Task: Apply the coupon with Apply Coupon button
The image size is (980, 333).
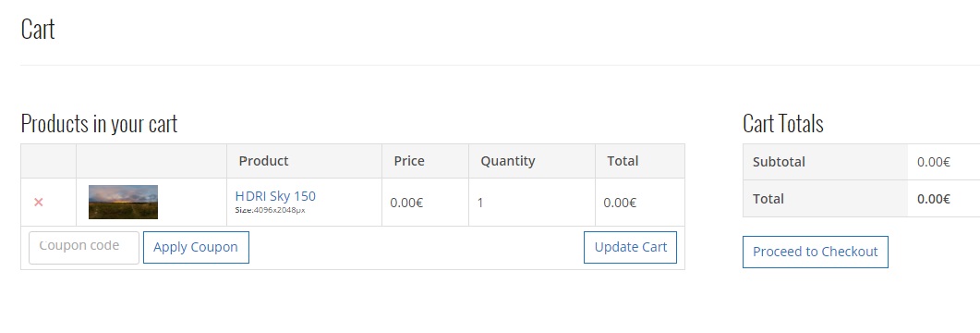Action: click(x=196, y=247)
